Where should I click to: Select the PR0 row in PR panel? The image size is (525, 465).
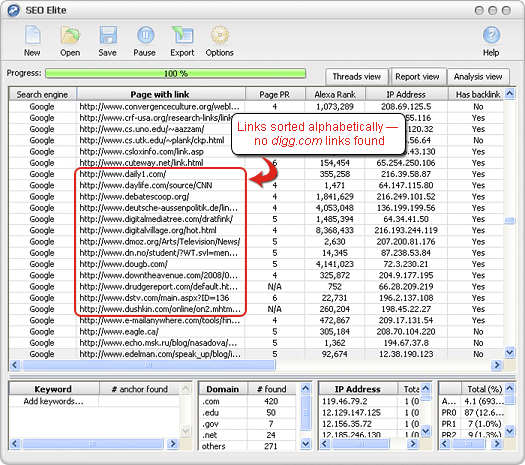[x=471, y=412]
